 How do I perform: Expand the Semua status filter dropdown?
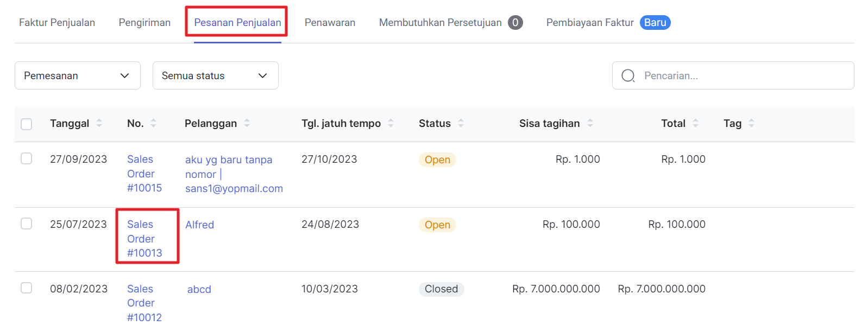[215, 75]
